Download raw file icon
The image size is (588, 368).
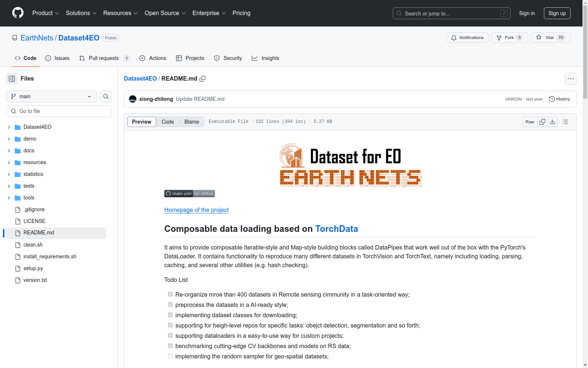point(552,122)
